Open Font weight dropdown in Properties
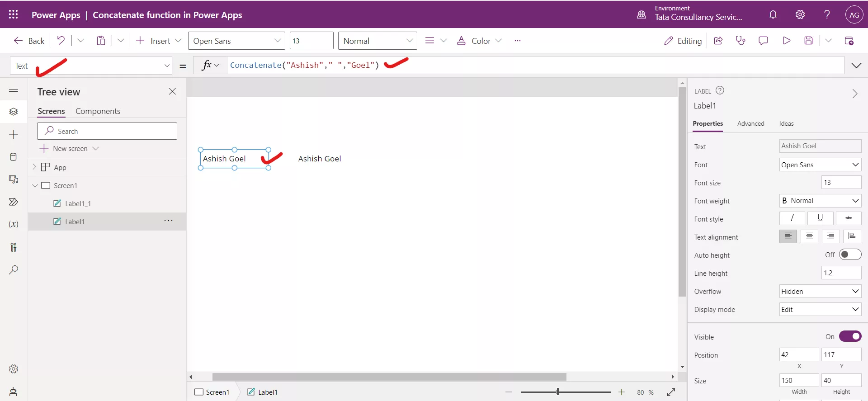This screenshot has width=868, height=401. [820, 200]
